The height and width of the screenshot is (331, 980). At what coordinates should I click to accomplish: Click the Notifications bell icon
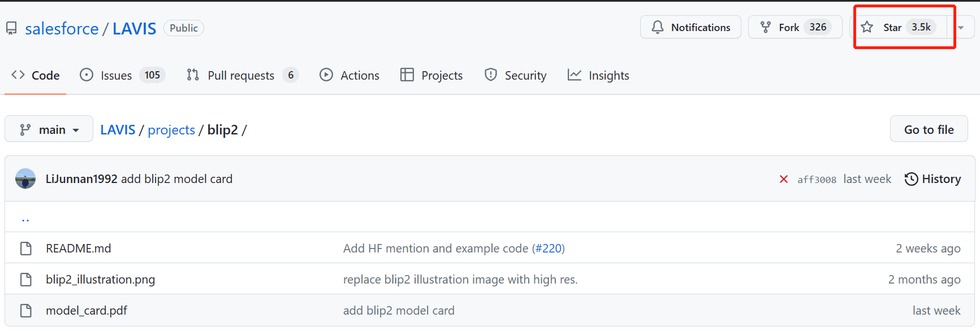coord(658,27)
